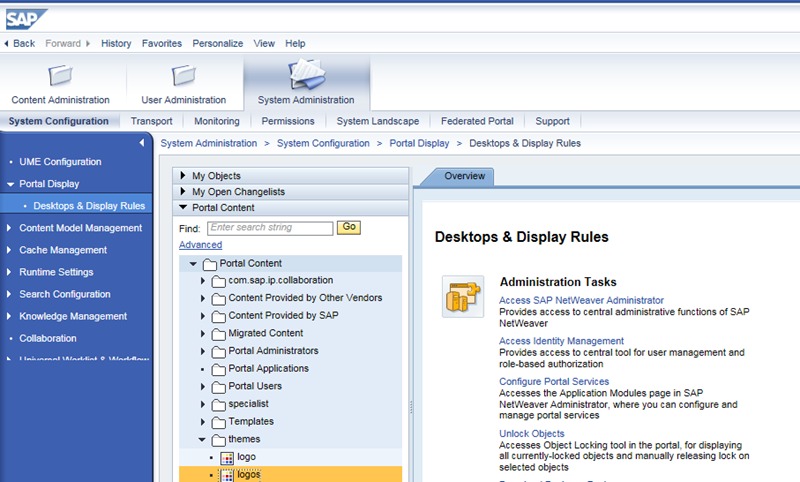Expand Knowledge Management in sidebar
The height and width of the screenshot is (482, 800).
tap(9, 316)
